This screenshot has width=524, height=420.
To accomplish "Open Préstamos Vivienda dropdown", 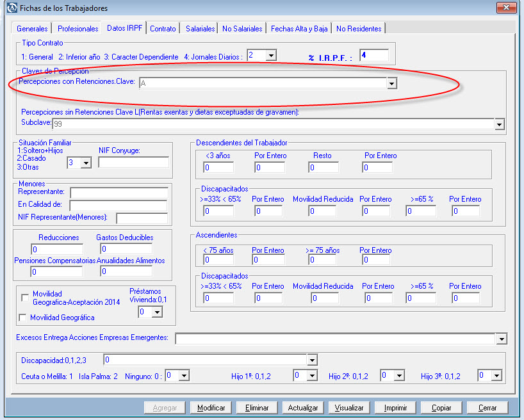I will point(156,312).
